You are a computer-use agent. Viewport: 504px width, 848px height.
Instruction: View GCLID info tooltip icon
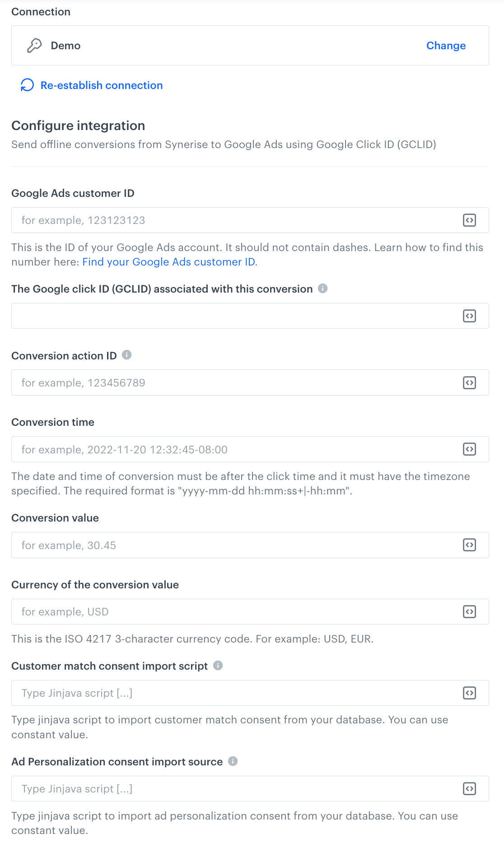tap(323, 289)
